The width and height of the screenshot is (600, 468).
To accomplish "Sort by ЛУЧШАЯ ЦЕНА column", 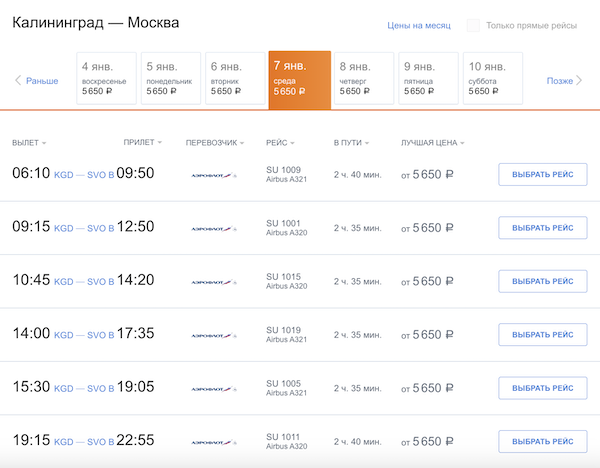I will [434, 143].
